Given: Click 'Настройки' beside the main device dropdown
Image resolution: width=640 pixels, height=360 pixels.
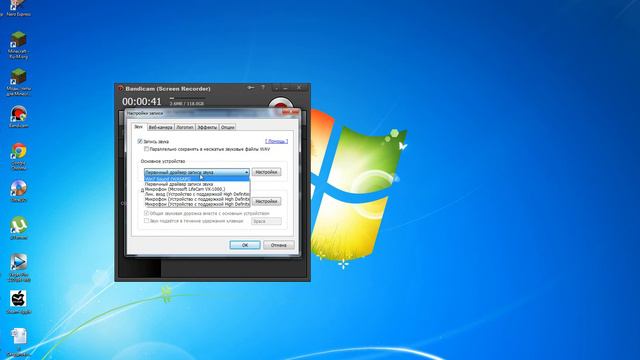Looking at the screenshot, I should (267, 172).
